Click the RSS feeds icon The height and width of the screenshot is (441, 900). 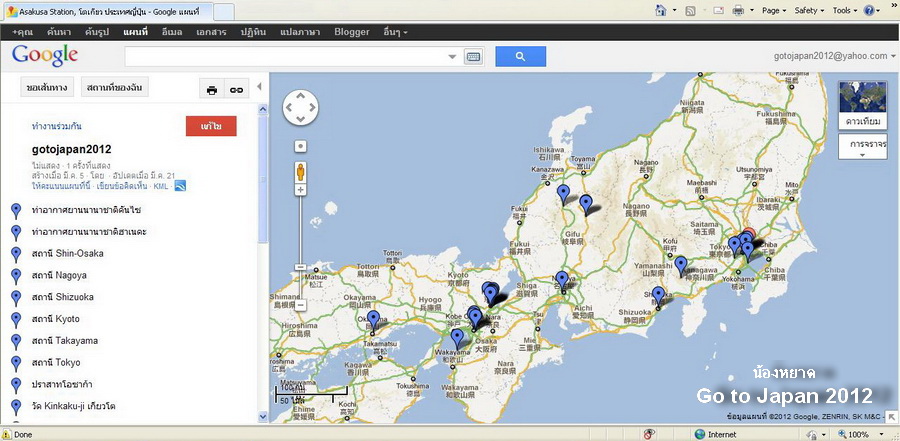tap(690, 10)
